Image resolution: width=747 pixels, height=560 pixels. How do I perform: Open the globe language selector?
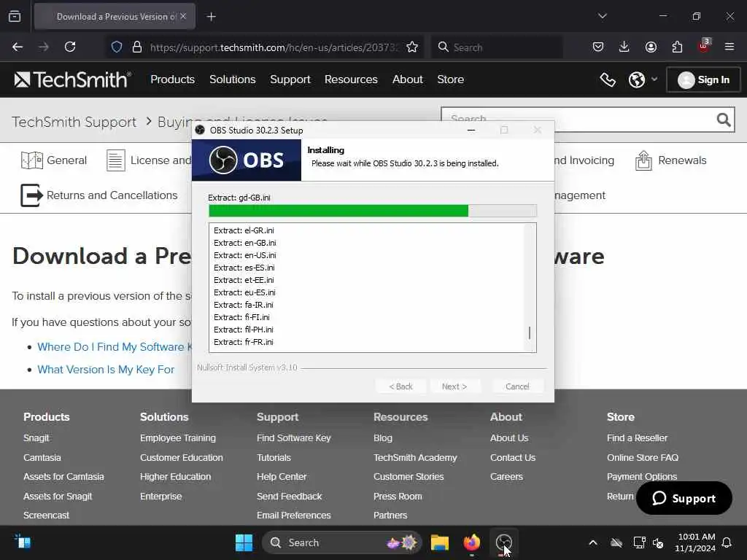coord(642,79)
